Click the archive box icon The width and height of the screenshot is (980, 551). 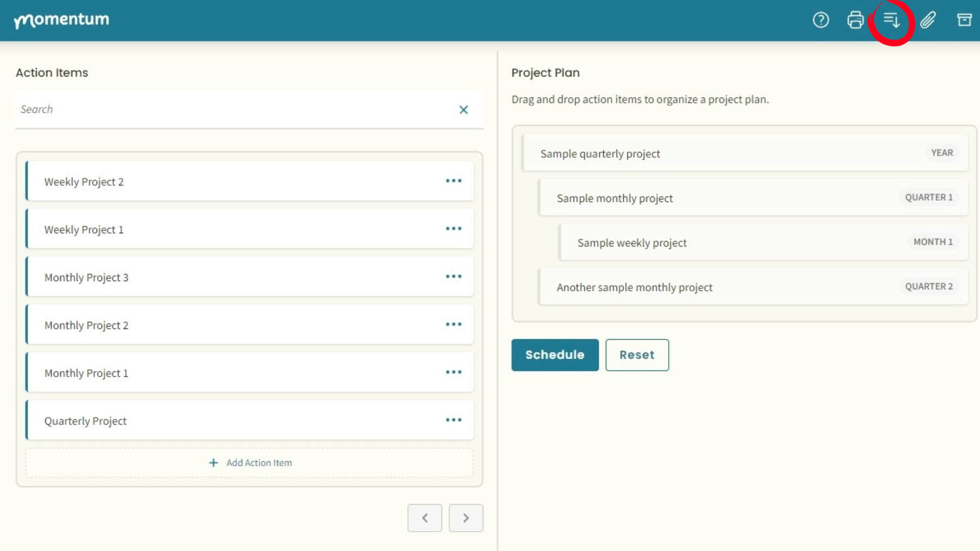964,20
